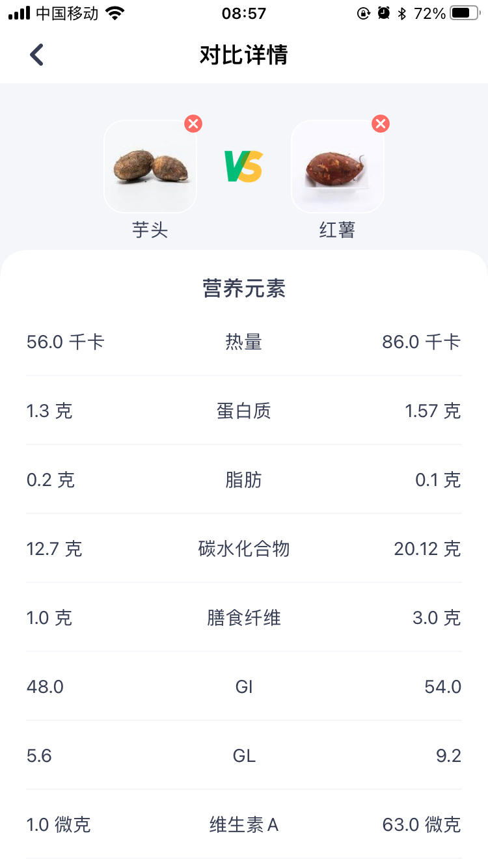Tap the 对比详情 page title

click(243, 55)
